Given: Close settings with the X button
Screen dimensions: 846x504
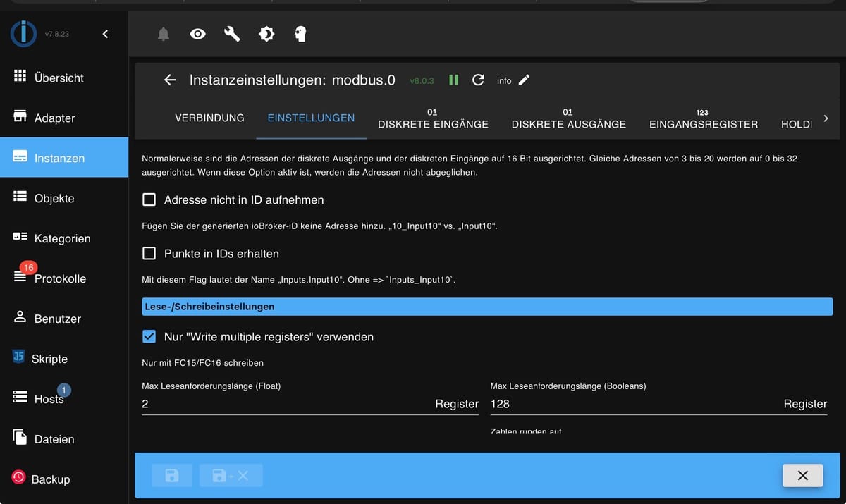Looking at the screenshot, I should coord(802,475).
